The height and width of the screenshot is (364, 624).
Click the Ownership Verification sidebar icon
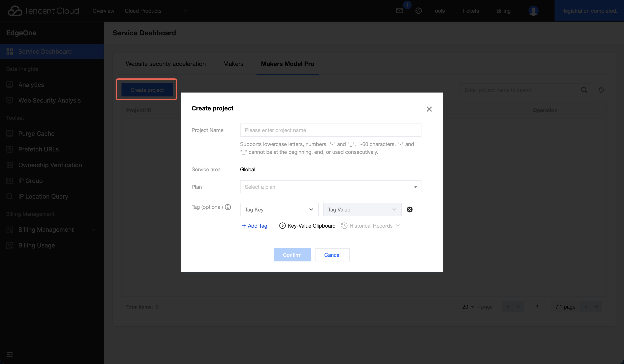pyautogui.click(x=9, y=165)
